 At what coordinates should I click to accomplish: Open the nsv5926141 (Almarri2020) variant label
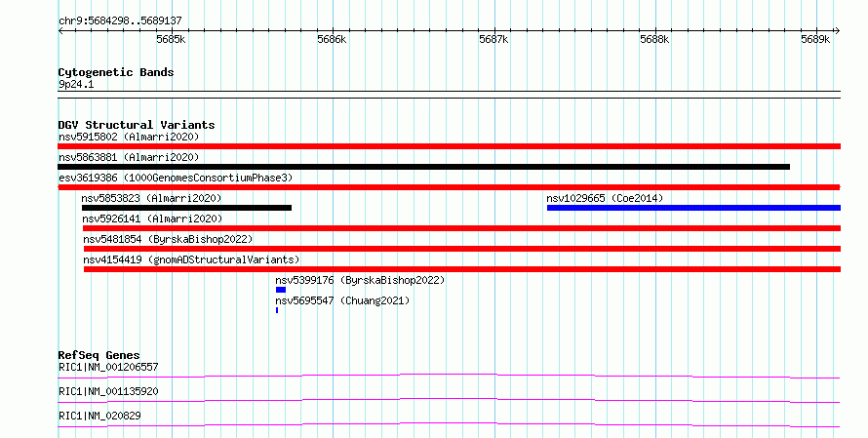[152, 219]
